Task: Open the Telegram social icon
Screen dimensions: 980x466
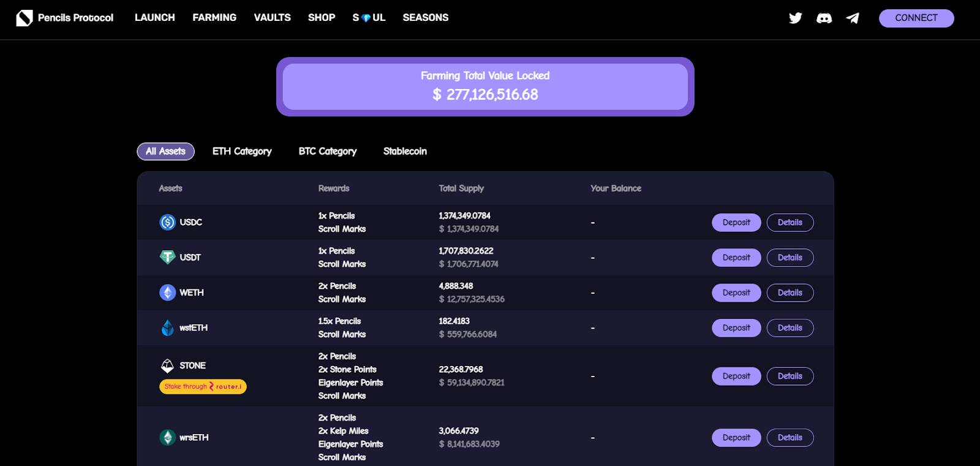Action: pyautogui.click(x=853, y=18)
